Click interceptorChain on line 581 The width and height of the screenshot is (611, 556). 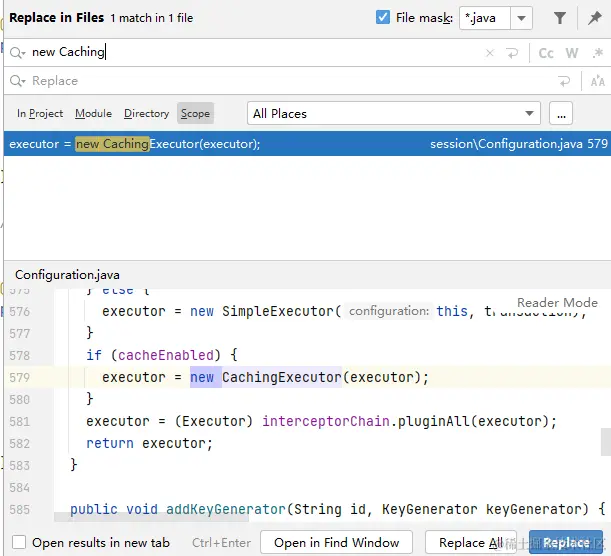coord(326,421)
